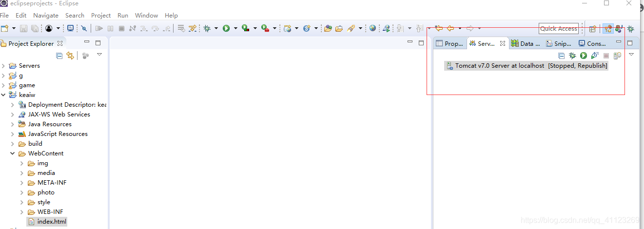Click the main toolbar Debug bug icon

(x=207, y=28)
